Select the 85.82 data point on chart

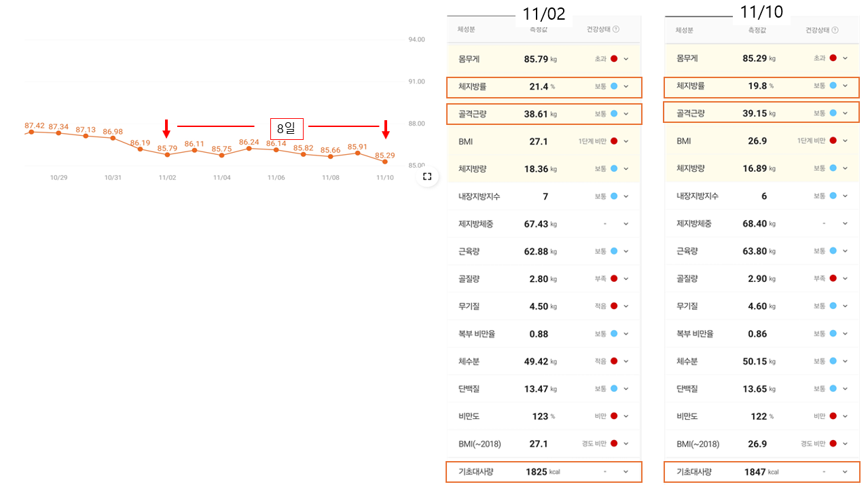click(x=304, y=154)
